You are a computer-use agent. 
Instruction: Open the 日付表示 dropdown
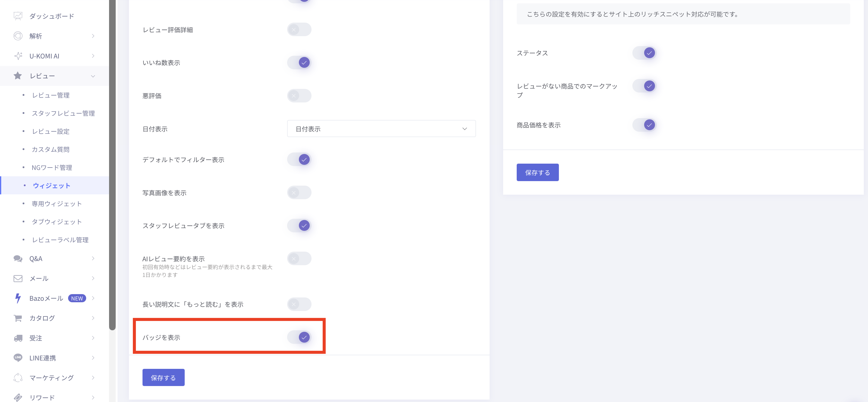381,129
